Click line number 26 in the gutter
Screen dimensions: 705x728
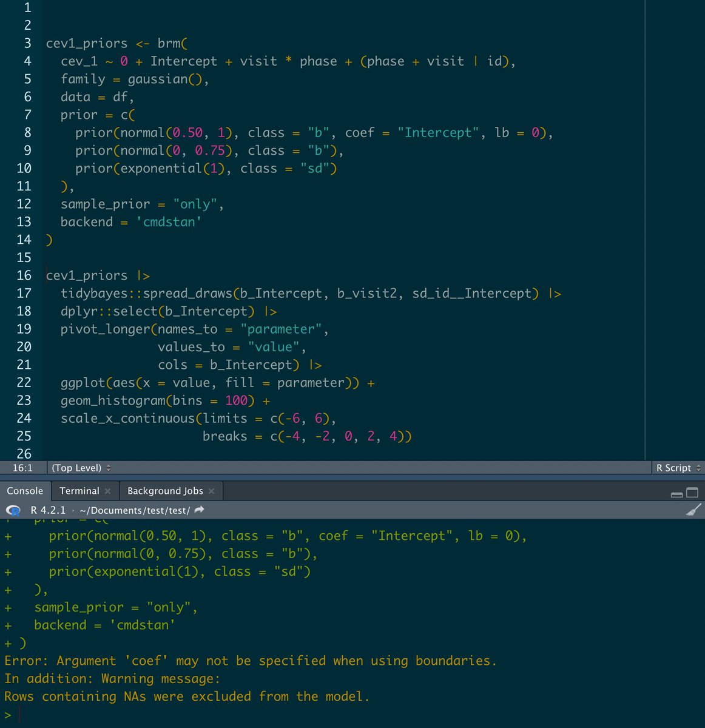coord(24,454)
